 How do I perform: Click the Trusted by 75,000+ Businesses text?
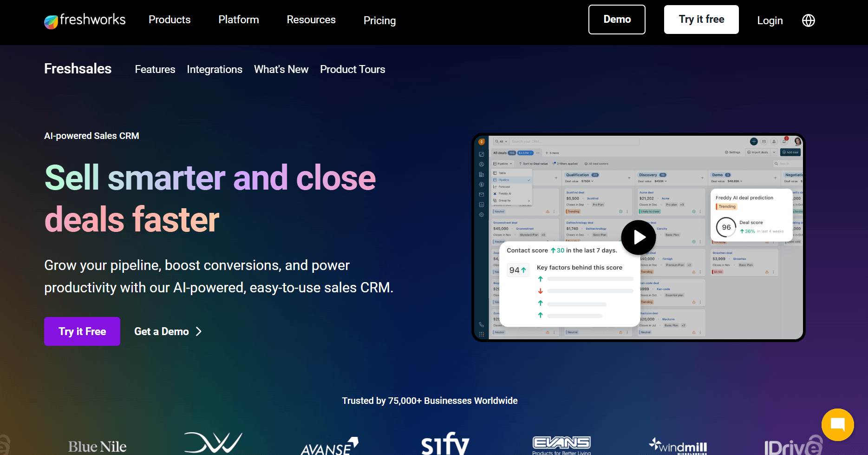(430, 401)
